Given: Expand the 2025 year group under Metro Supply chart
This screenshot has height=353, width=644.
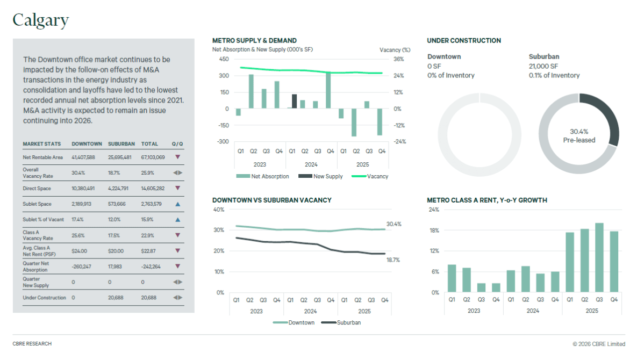Looking at the screenshot, I should (x=363, y=164).
